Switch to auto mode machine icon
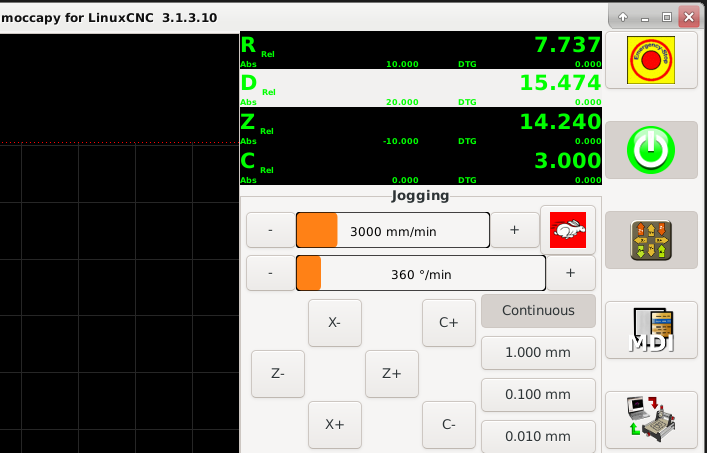707x453 pixels. 651,420
